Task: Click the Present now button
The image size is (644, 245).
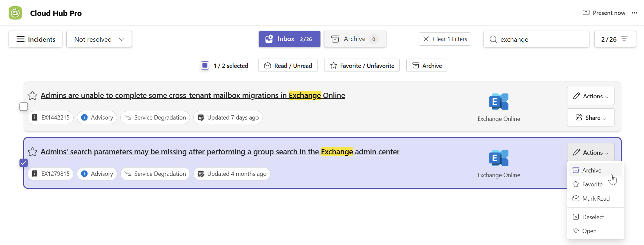Action: [x=604, y=13]
